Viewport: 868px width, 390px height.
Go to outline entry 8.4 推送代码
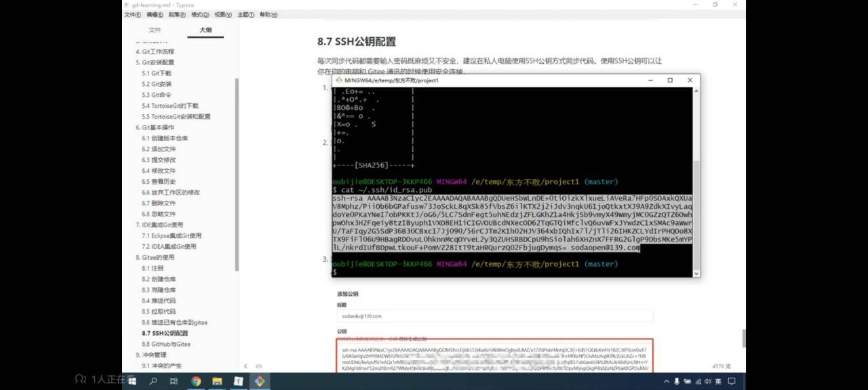[x=159, y=300]
